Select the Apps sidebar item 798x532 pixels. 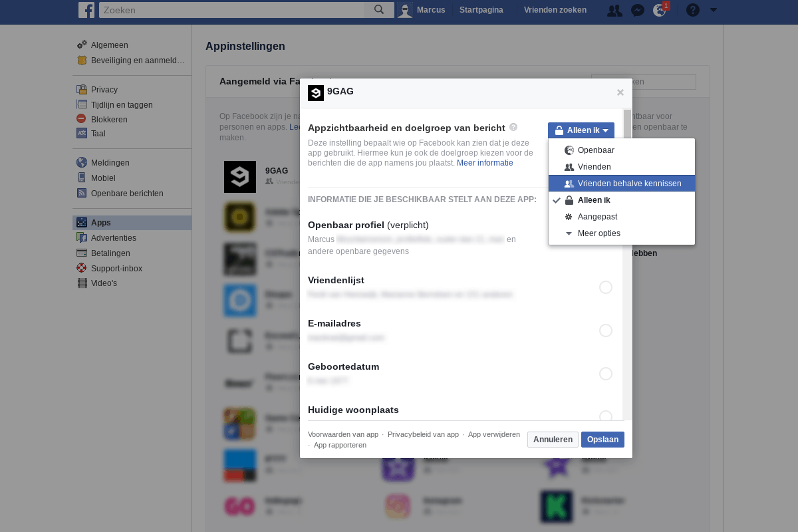(132, 223)
